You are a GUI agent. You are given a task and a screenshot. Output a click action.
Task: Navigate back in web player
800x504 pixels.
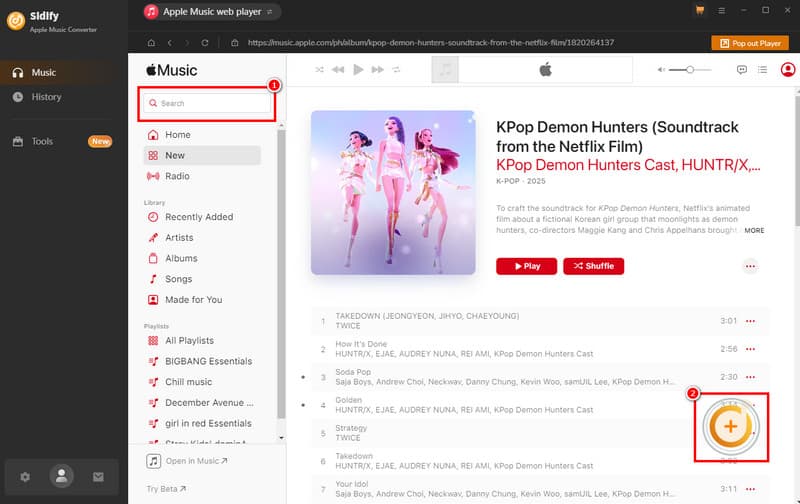[x=169, y=43]
